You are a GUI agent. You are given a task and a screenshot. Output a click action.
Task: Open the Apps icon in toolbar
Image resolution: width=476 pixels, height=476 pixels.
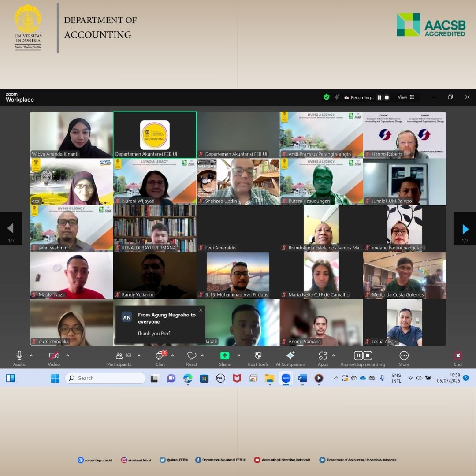click(x=323, y=356)
